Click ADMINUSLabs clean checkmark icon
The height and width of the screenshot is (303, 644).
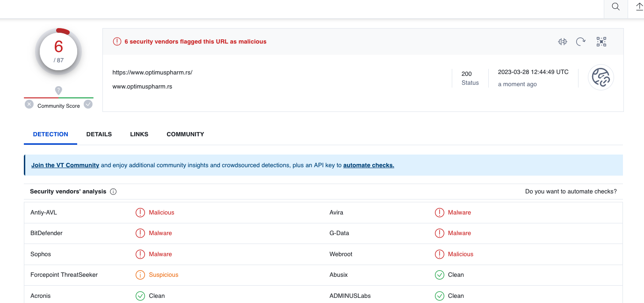[x=440, y=296]
